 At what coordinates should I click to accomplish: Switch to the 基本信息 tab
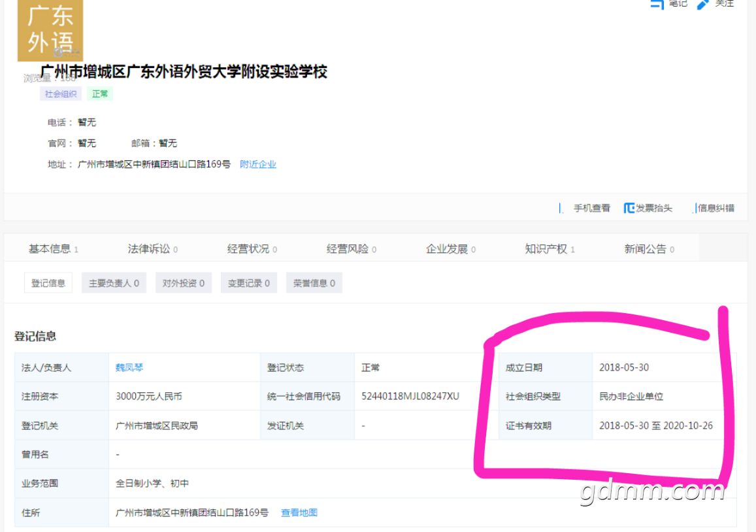[53, 249]
